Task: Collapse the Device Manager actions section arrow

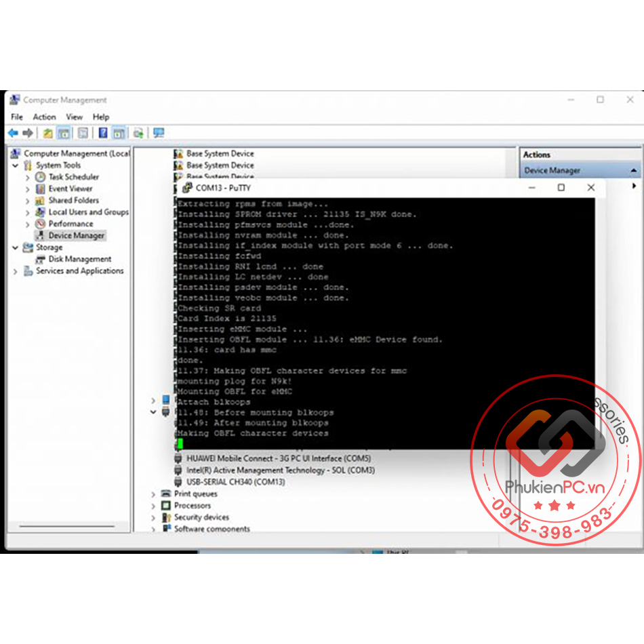Action: [634, 170]
